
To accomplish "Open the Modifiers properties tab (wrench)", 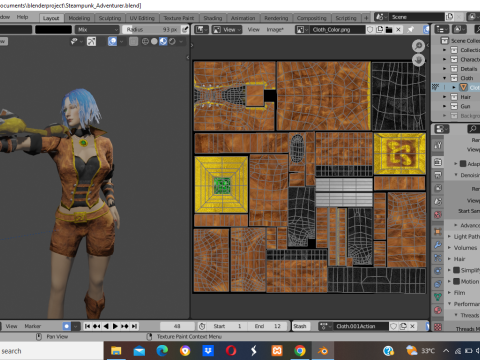I will (x=438, y=245).
